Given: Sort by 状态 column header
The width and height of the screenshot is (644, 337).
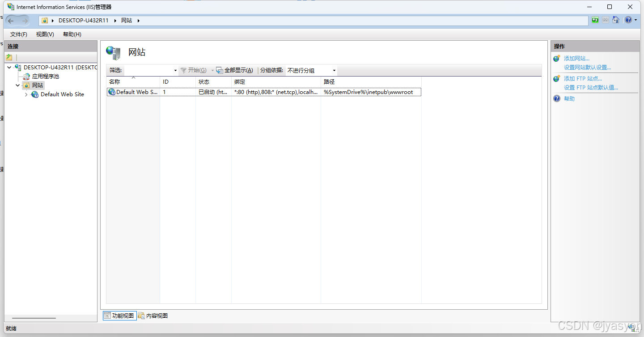Looking at the screenshot, I should [x=213, y=82].
